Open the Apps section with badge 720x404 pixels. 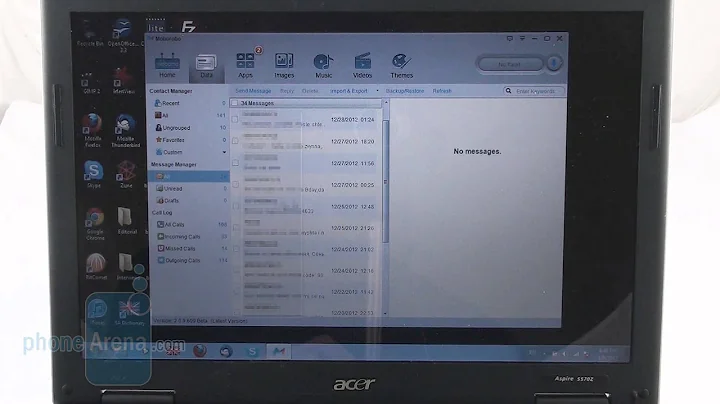pyautogui.click(x=246, y=65)
